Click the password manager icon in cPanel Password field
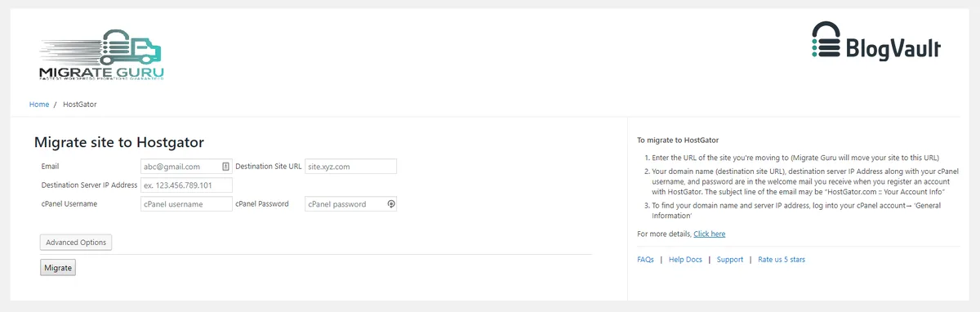The height and width of the screenshot is (312, 980). 391,204
